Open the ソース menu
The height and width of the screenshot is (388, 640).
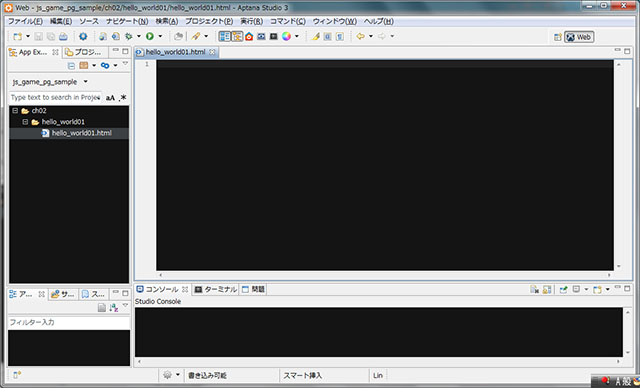pos(89,21)
